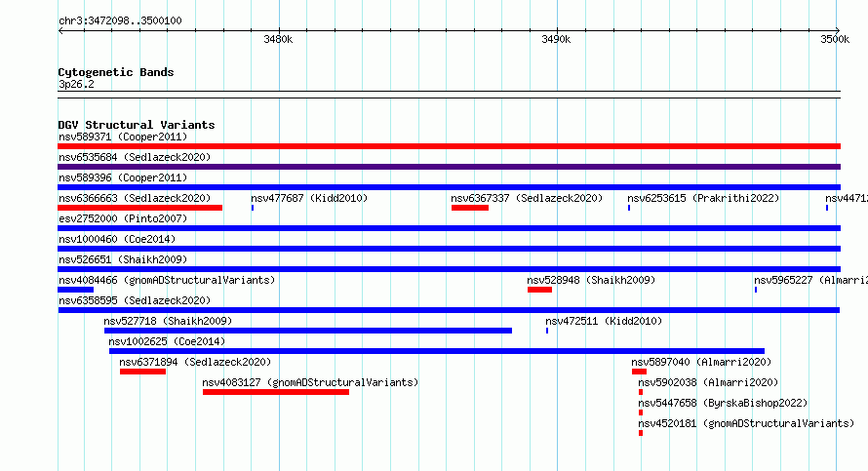
Task: Open the nsv6371894 (Sedlazeck2020) label
Action: [x=195, y=362]
